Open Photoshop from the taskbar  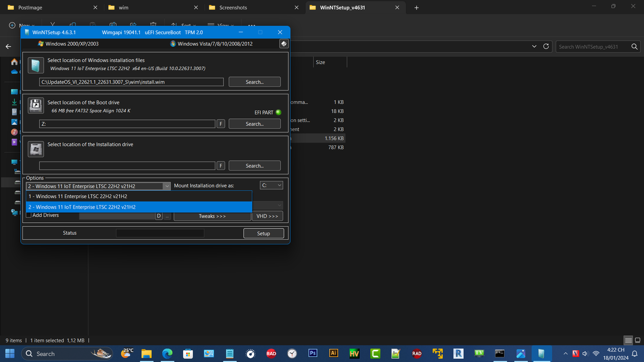point(312,353)
